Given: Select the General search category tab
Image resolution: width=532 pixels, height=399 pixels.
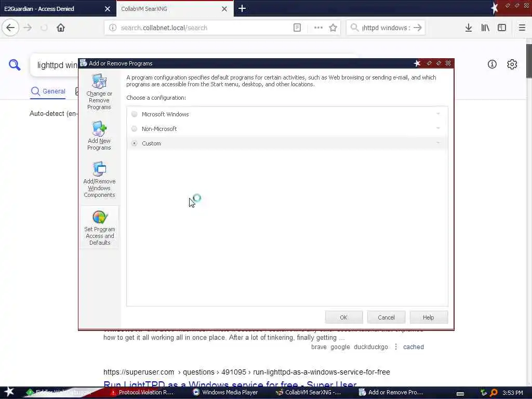Looking at the screenshot, I should pyautogui.click(x=48, y=91).
